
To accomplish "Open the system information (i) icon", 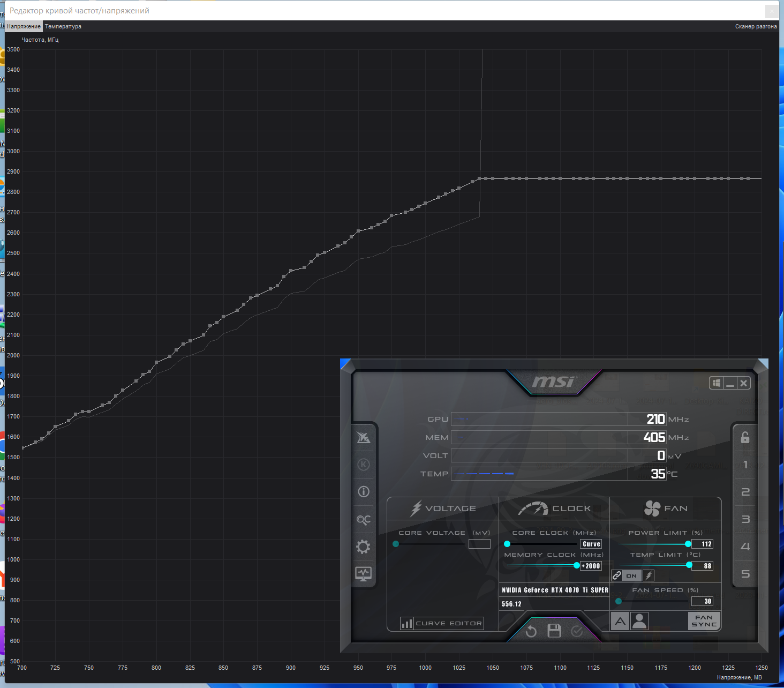I will tap(364, 491).
